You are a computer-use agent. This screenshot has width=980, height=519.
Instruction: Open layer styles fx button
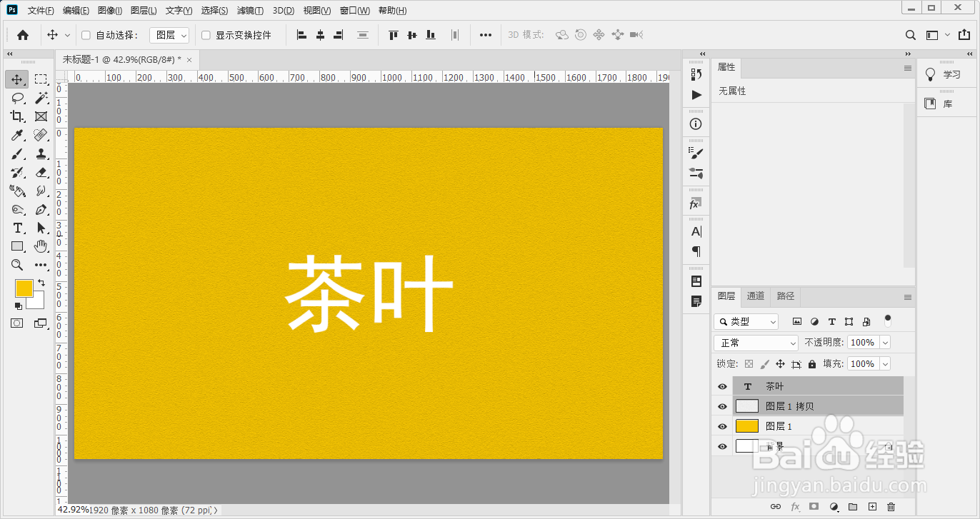pyautogui.click(x=795, y=507)
